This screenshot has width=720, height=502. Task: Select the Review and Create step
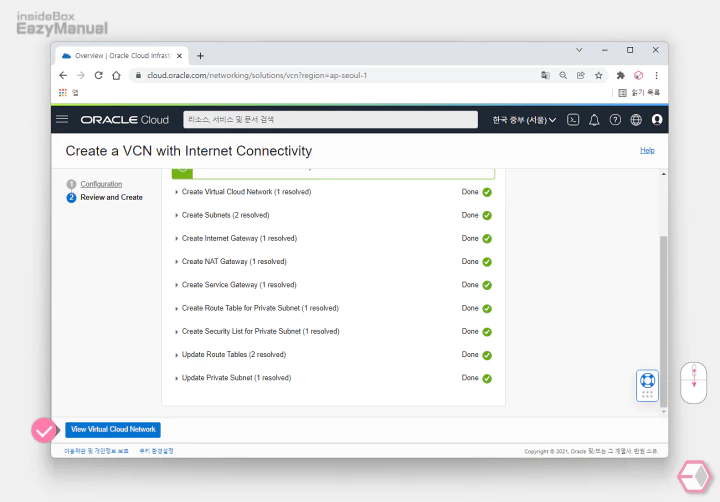[x=111, y=197]
